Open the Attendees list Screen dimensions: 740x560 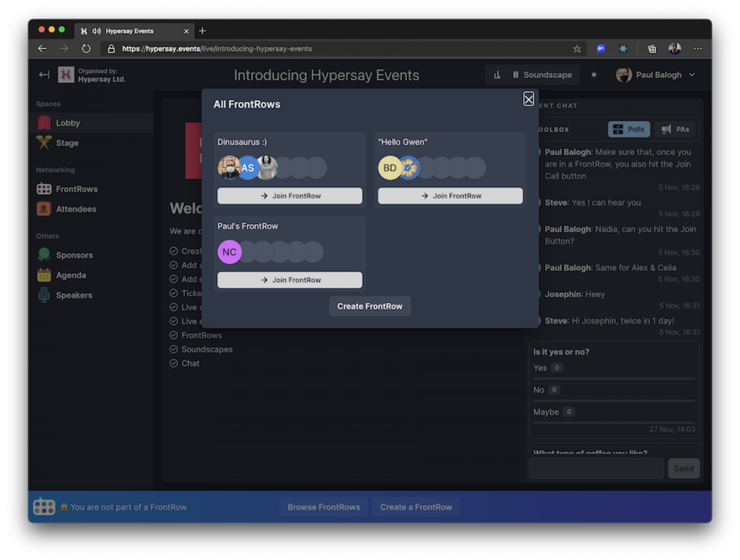coord(75,209)
